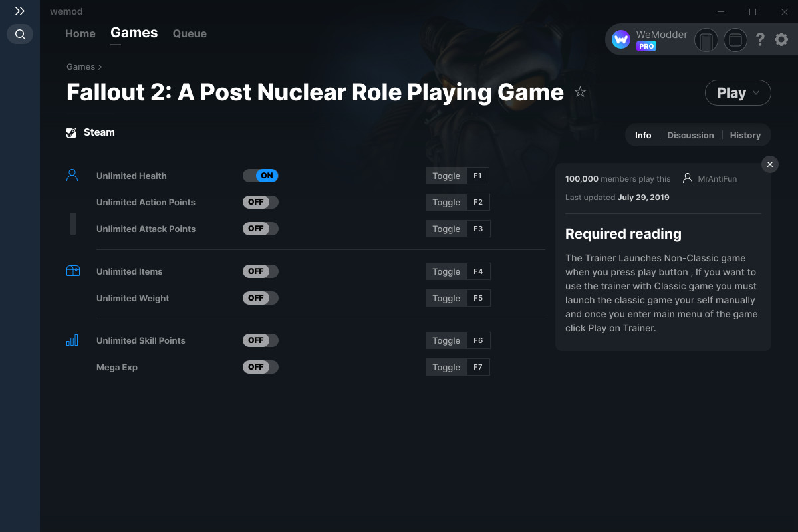Open the overlay icon in the top bar
The image size is (798, 532).
coord(735,40)
